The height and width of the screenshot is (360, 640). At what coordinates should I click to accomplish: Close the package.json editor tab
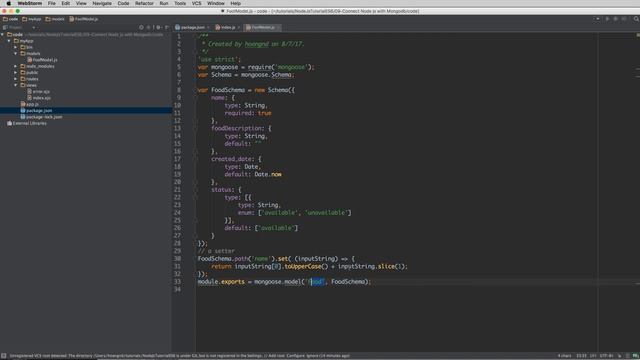(208, 27)
